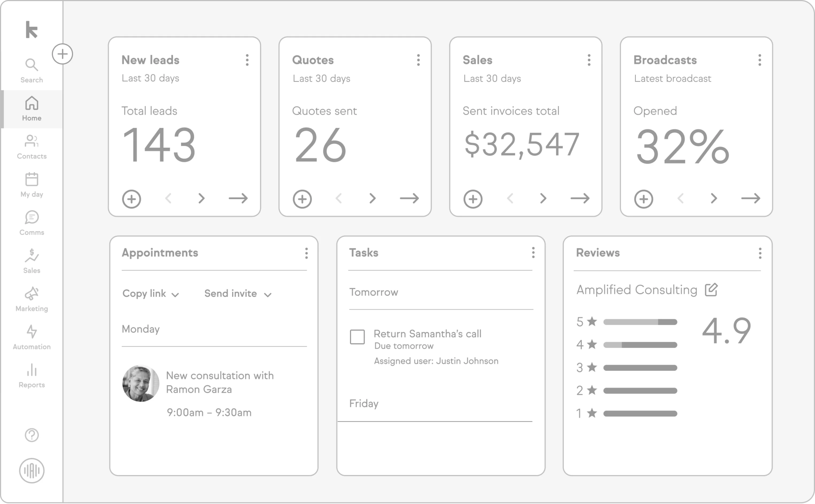Expand the Copy link dropdown
This screenshot has height=504, width=815.
[151, 294]
